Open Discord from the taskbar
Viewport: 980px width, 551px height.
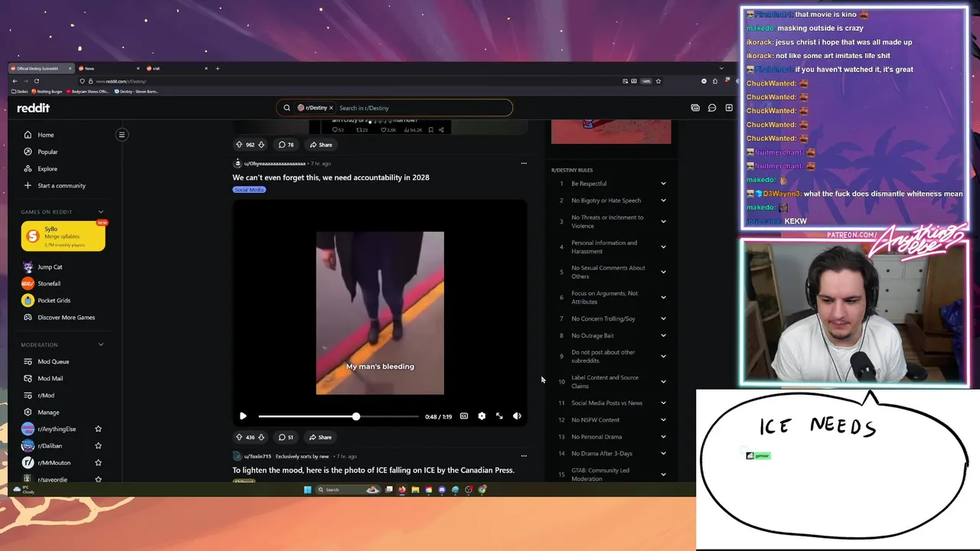(442, 490)
